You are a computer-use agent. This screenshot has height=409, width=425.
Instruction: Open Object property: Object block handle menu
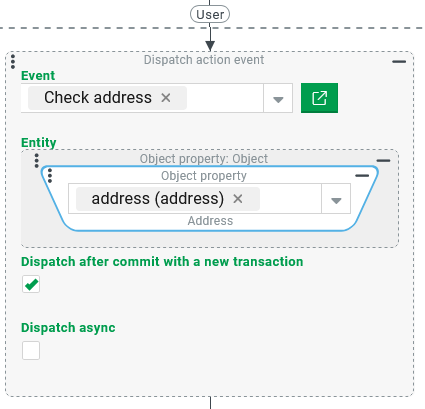tap(37, 161)
